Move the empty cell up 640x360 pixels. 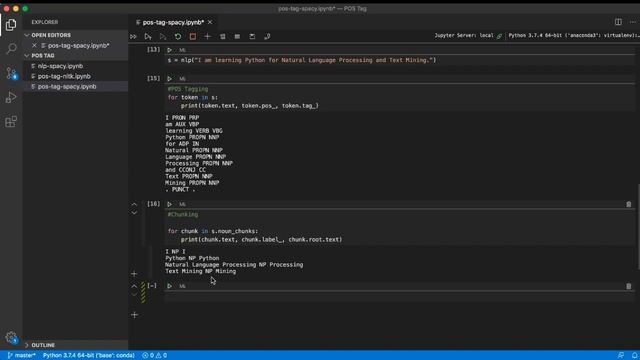coord(134,286)
